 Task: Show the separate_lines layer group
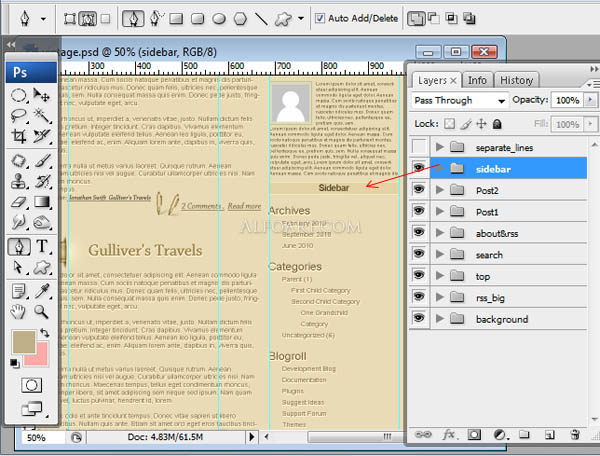pos(419,147)
